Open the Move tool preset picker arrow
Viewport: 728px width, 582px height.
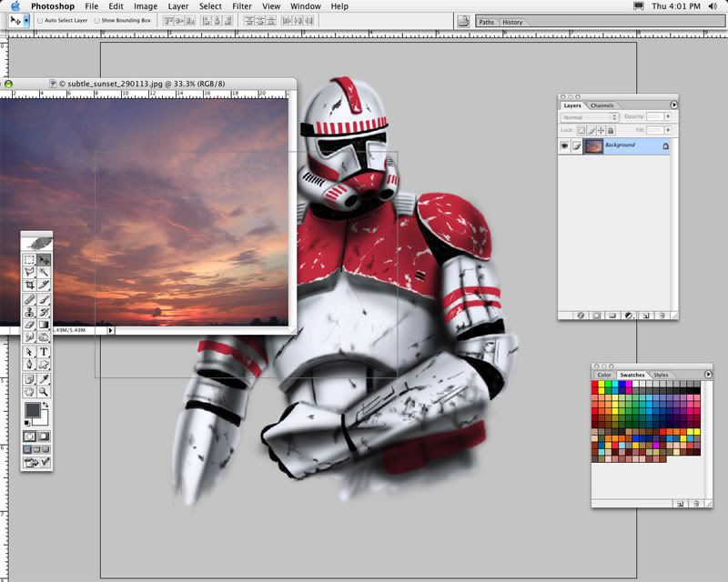tap(26, 20)
